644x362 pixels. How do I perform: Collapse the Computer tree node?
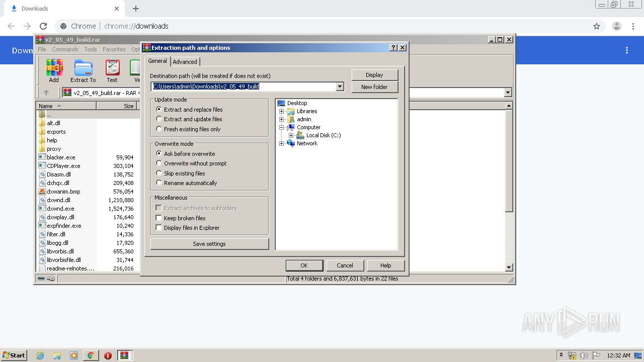click(x=282, y=127)
